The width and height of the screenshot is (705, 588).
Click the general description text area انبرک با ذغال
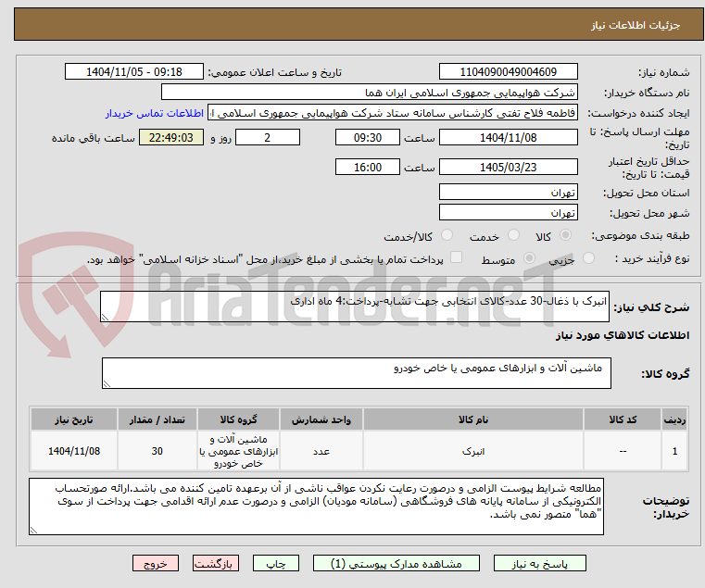coord(355,307)
